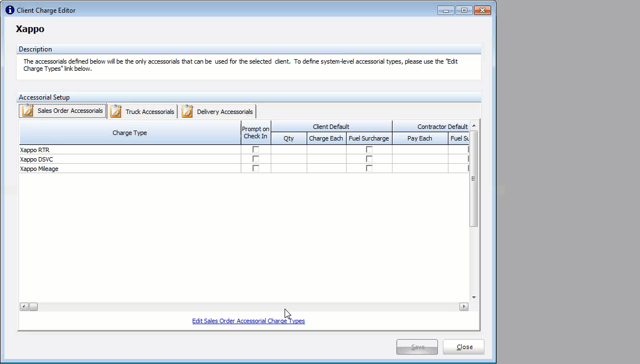Screen dimensions: 640x364
Task: Click the Fuel Surcharge column header under Client Default
Action: tap(369, 139)
